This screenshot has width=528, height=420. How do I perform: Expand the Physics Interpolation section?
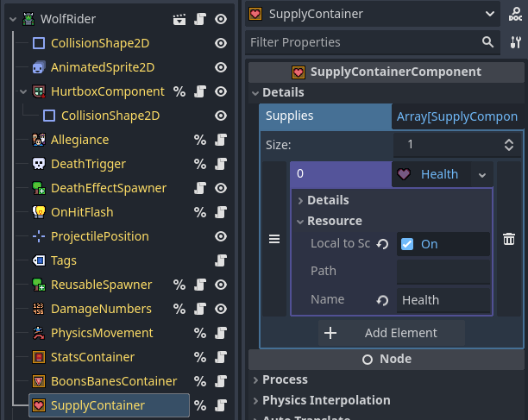pos(255,401)
